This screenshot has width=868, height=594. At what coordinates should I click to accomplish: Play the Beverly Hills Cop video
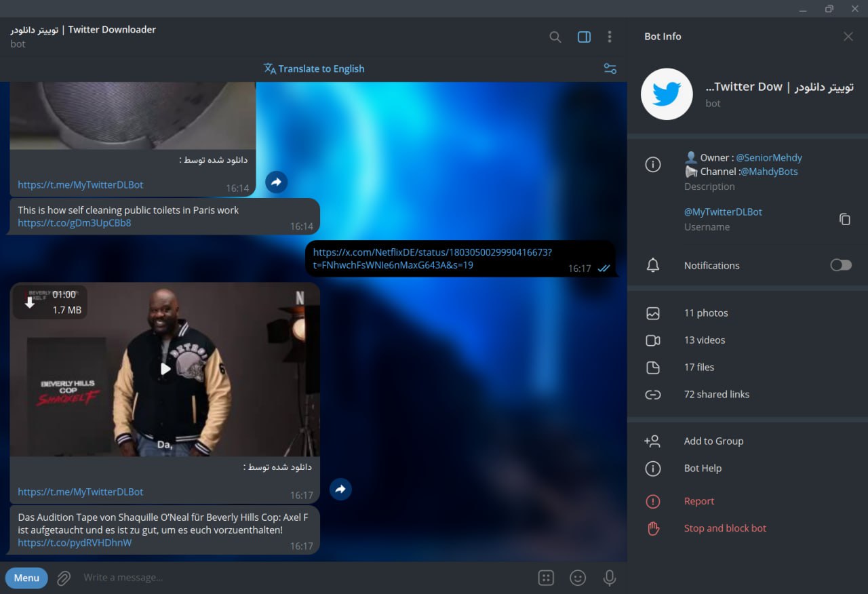tap(165, 369)
